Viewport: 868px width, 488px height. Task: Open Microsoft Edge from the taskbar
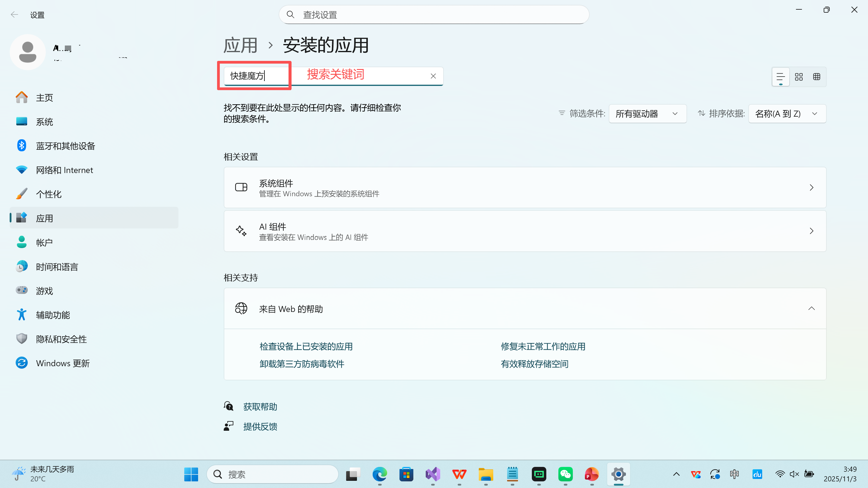(x=380, y=474)
